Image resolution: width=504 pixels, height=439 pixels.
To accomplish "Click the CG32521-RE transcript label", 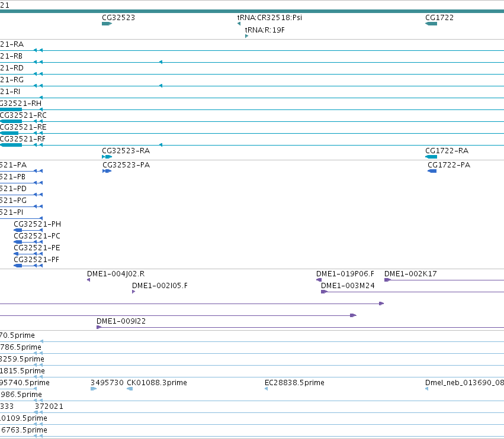I will coord(23,127).
